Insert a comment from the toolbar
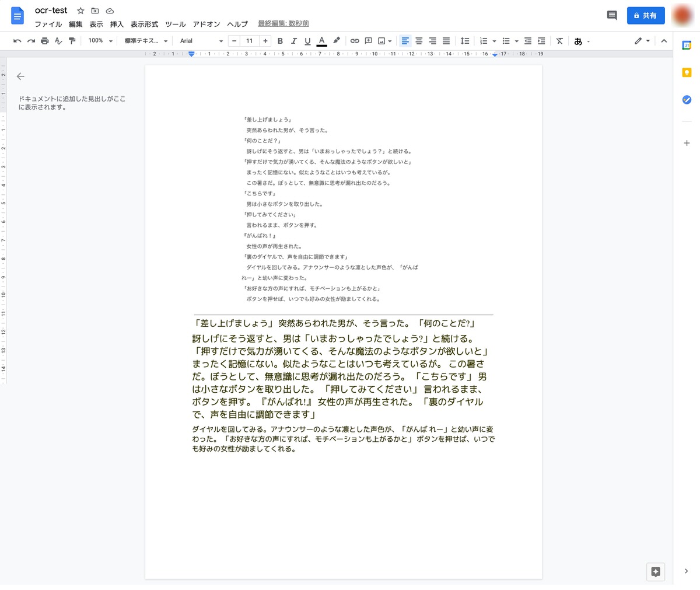This screenshot has width=700, height=590. (x=368, y=41)
